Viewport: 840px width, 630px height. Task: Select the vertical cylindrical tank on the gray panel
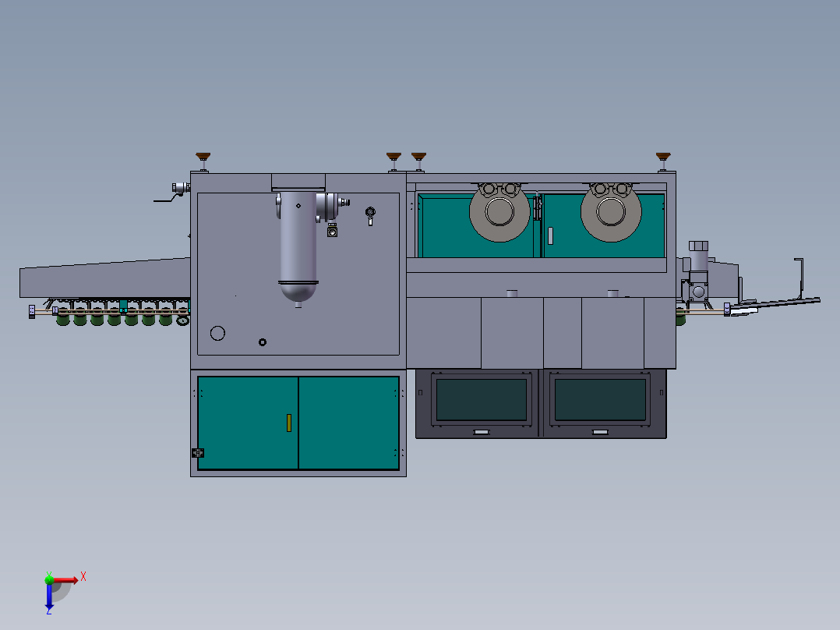pyautogui.click(x=298, y=246)
